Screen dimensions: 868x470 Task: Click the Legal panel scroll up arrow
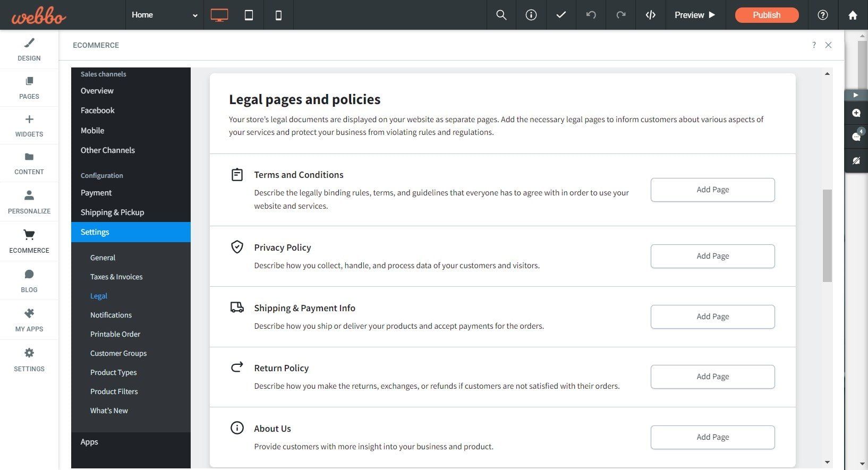[827, 74]
